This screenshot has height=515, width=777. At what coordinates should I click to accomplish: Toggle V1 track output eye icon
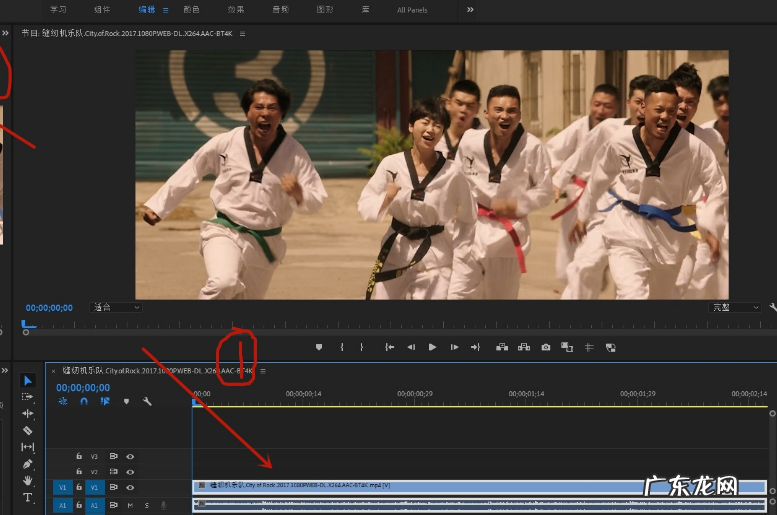click(130, 488)
